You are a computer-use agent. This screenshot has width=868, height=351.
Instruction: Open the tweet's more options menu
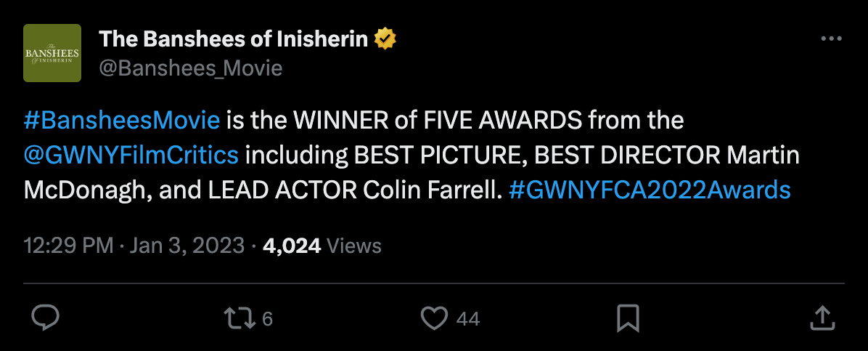point(830,39)
